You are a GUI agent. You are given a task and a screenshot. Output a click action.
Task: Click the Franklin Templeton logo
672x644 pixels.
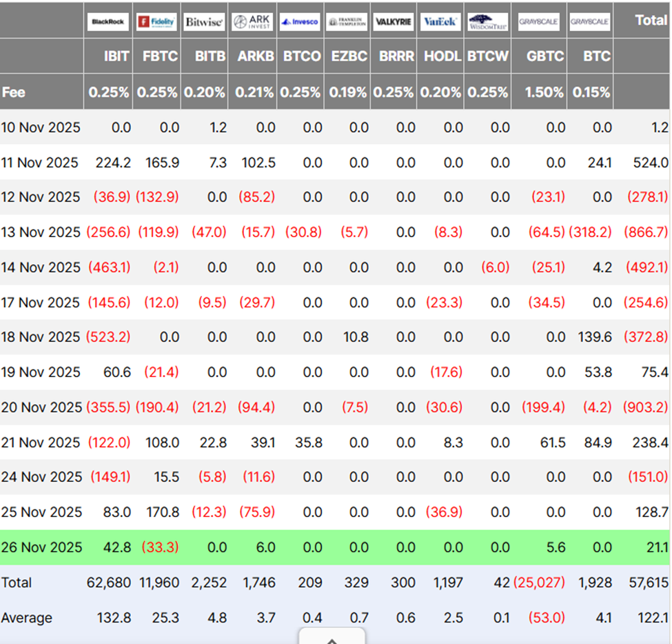tap(347, 22)
